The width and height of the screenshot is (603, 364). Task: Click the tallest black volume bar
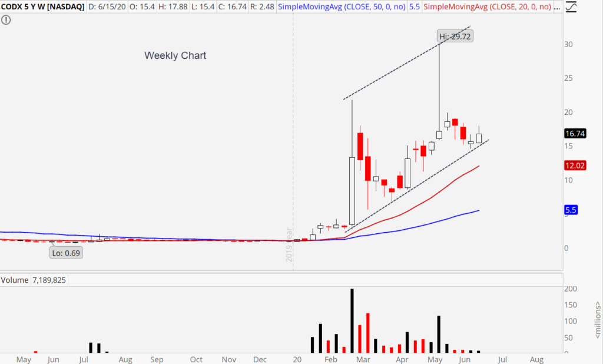click(x=352, y=320)
